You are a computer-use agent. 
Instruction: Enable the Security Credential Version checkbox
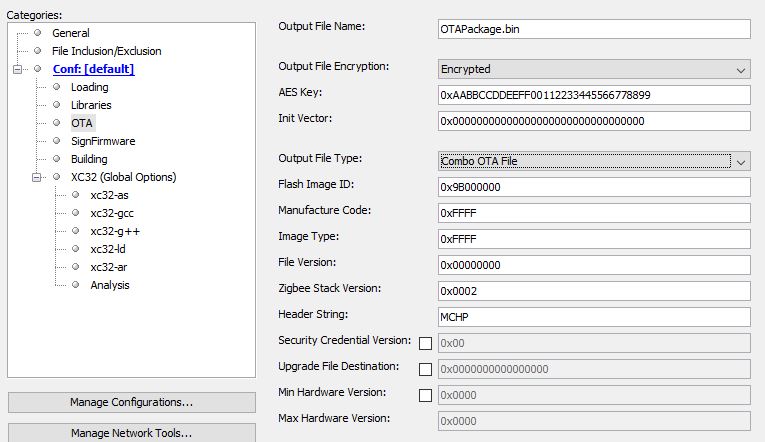(x=425, y=343)
